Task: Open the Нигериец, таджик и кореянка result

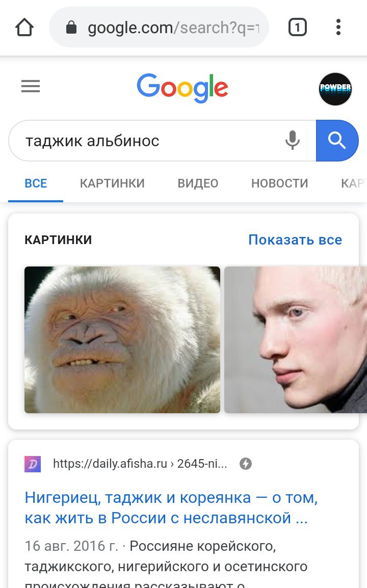Action: [x=171, y=508]
